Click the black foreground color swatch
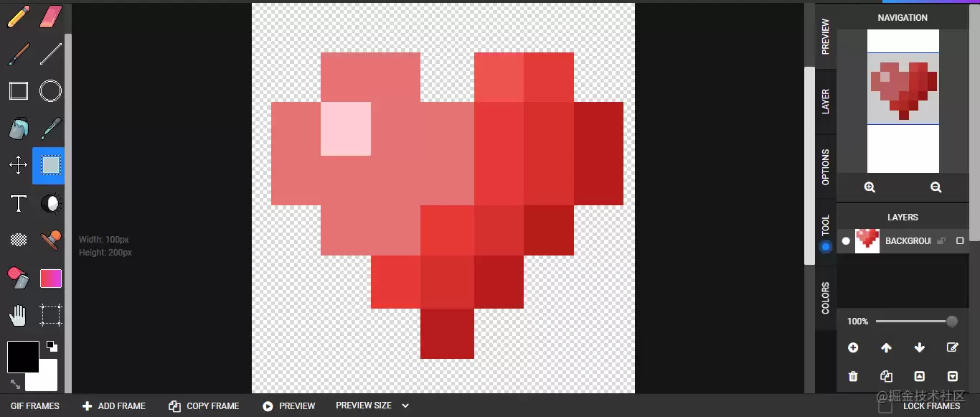The image size is (980, 417). pyautogui.click(x=22, y=357)
